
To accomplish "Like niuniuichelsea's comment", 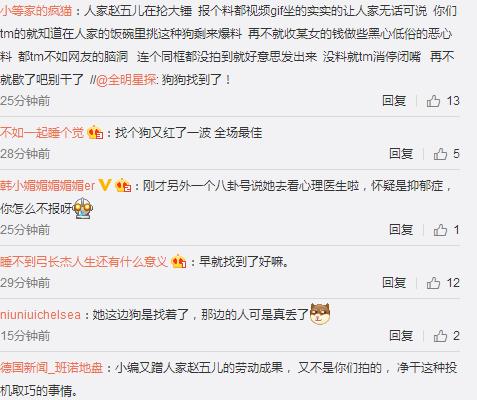I will tap(440, 336).
